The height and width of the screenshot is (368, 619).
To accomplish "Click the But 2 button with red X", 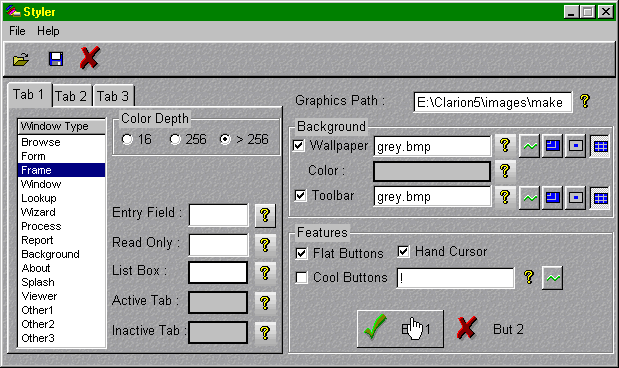I will pyautogui.click(x=490, y=329).
